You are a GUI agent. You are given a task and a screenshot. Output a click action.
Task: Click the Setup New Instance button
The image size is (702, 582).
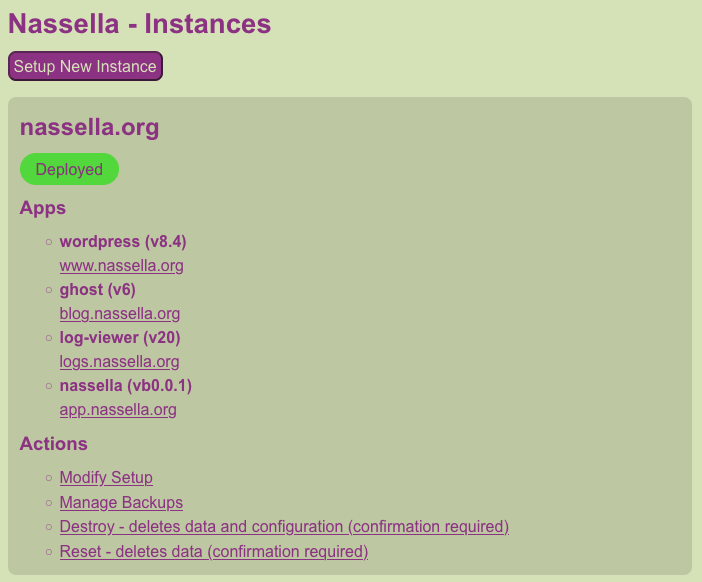point(85,66)
